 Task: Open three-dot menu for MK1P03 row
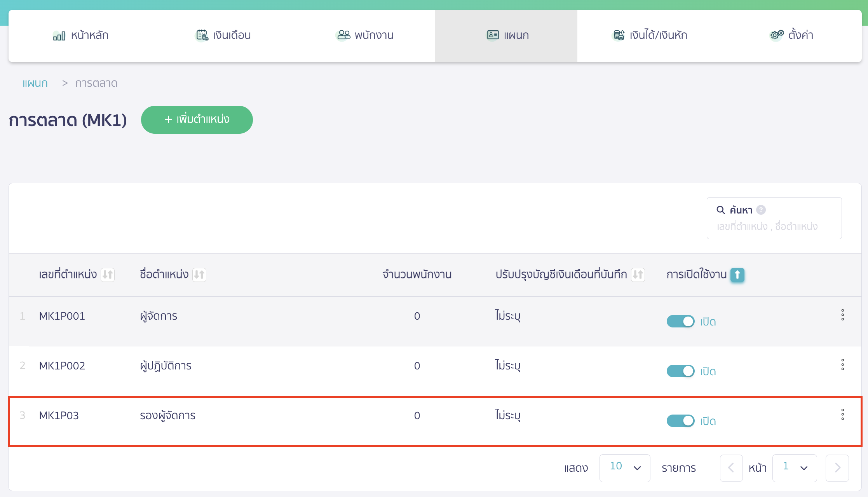tap(842, 415)
